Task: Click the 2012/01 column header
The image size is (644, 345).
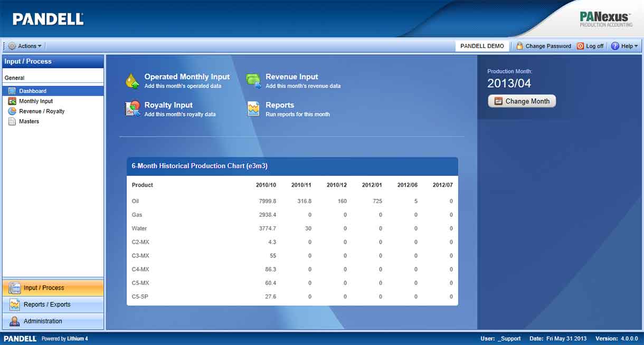Action: (372, 185)
